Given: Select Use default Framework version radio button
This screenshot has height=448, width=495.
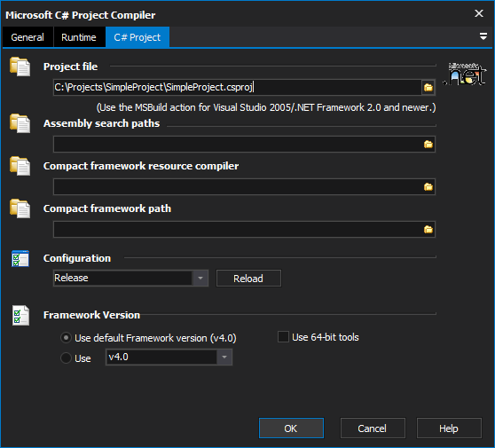Looking at the screenshot, I should (x=66, y=338).
